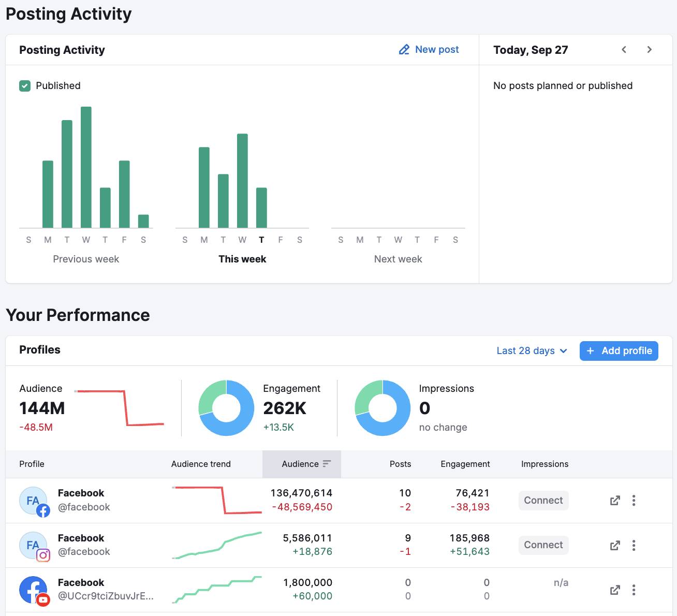Click Wednesday bar in Previous week chart
The height and width of the screenshot is (616, 677).
(86, 167)
